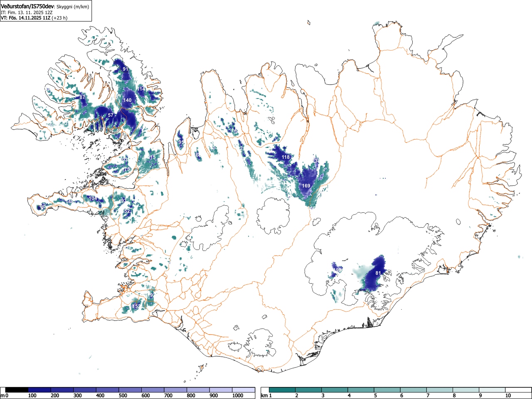Viewport: 532px width, 399px height.
Task: Click the '148' value on Snæfellsnes
Action: tap(69, 202)
